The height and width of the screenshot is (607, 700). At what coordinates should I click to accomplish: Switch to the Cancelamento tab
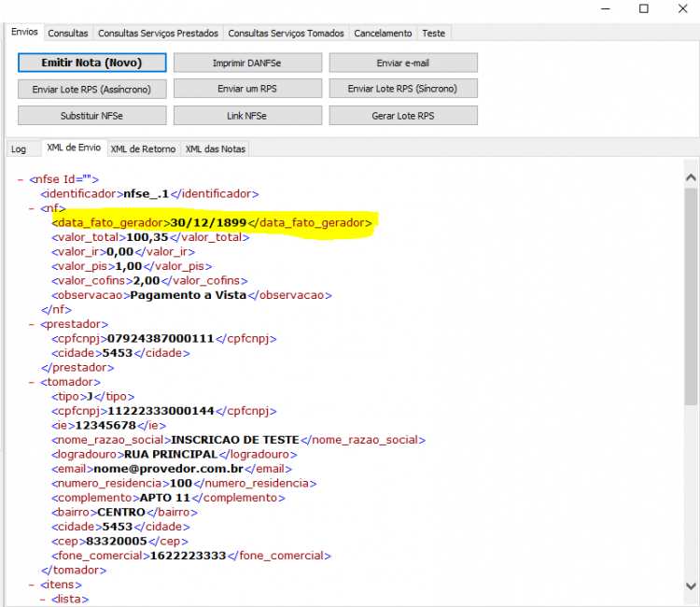383,33
